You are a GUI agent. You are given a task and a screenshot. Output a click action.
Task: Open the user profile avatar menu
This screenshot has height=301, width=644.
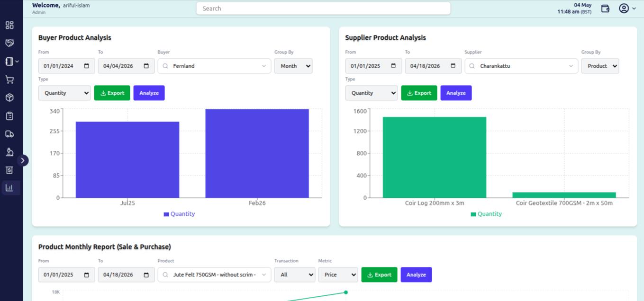tap(624, 9)
